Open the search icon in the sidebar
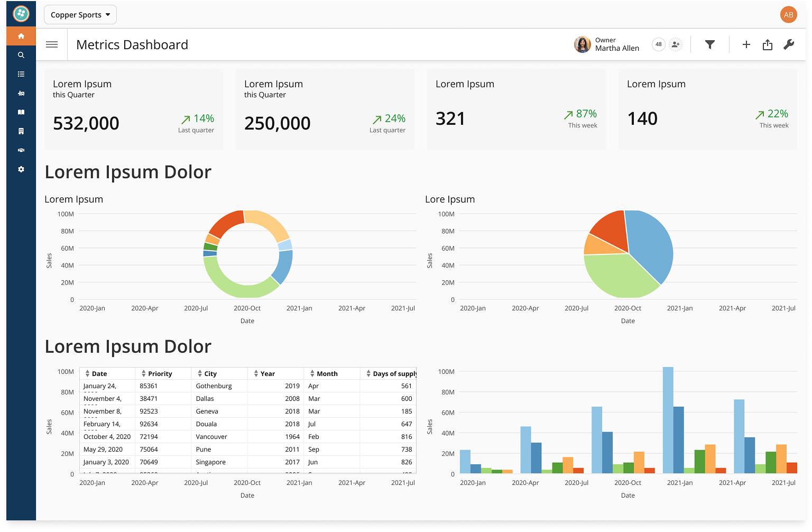Screen dimensions: 812x532 click(21, 55)
